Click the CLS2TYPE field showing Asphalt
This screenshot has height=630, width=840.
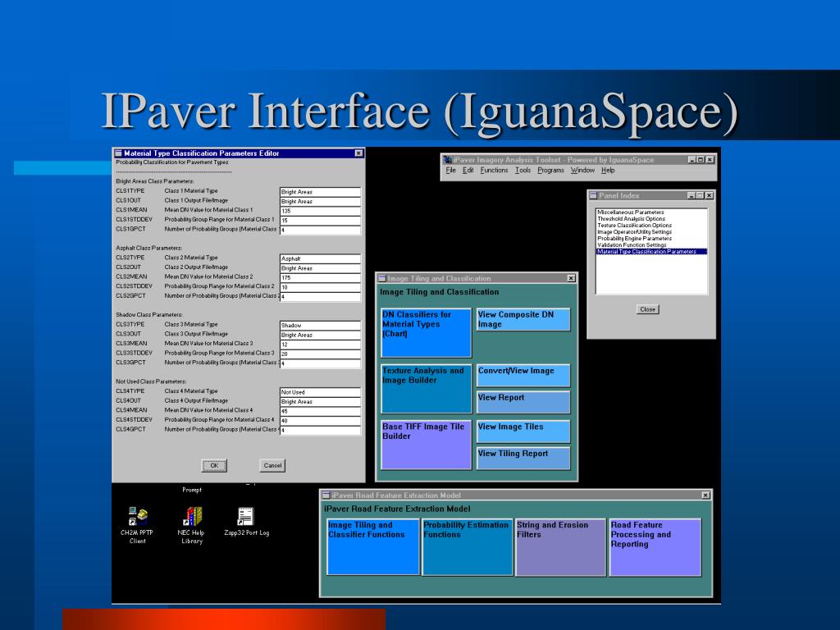click(321, 258)
